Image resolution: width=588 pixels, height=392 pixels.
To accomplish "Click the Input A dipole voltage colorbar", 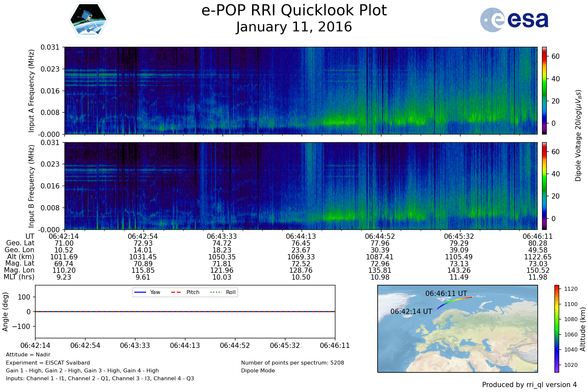I will coord(544,90).
